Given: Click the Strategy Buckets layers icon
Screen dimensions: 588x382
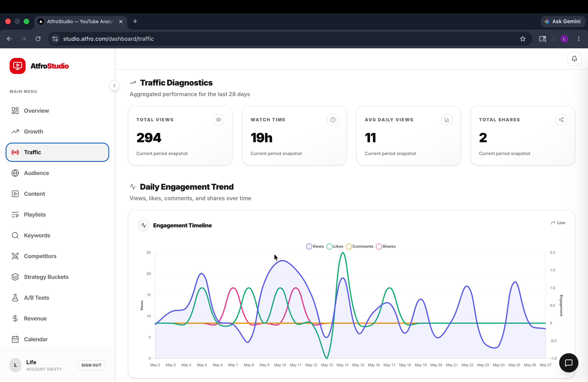Looking at the screenshot, I should click(15, 277).
